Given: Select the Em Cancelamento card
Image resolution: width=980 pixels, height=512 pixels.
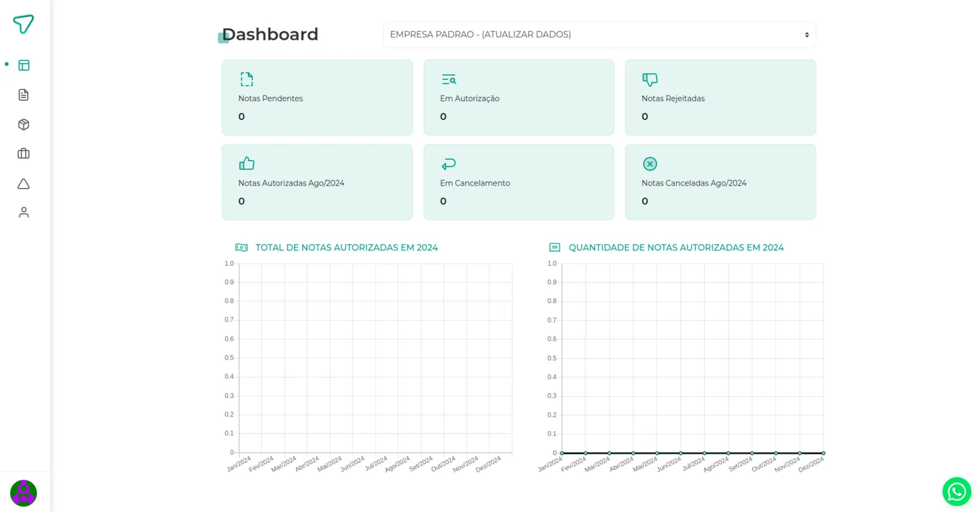Looking at the screenshot, I should click(519, 182).
